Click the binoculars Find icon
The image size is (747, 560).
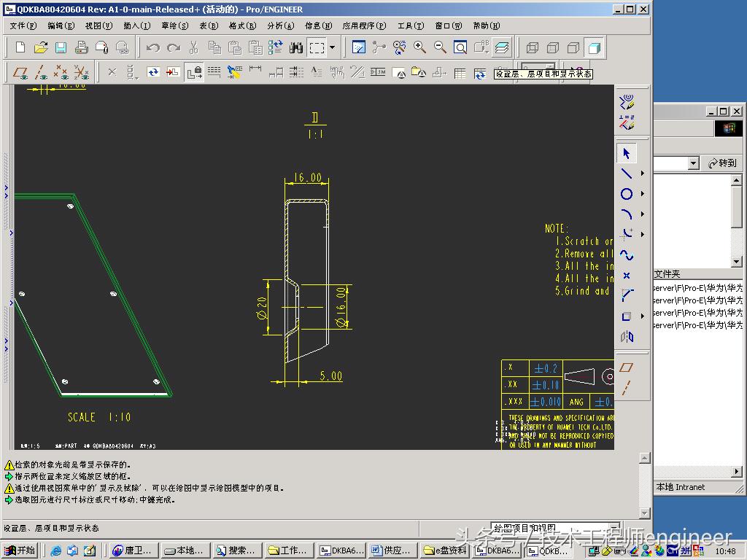[296, 48]
